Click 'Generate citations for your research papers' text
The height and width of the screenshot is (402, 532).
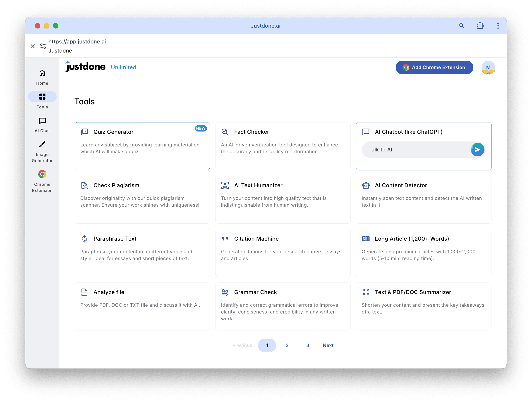[282, 255]
